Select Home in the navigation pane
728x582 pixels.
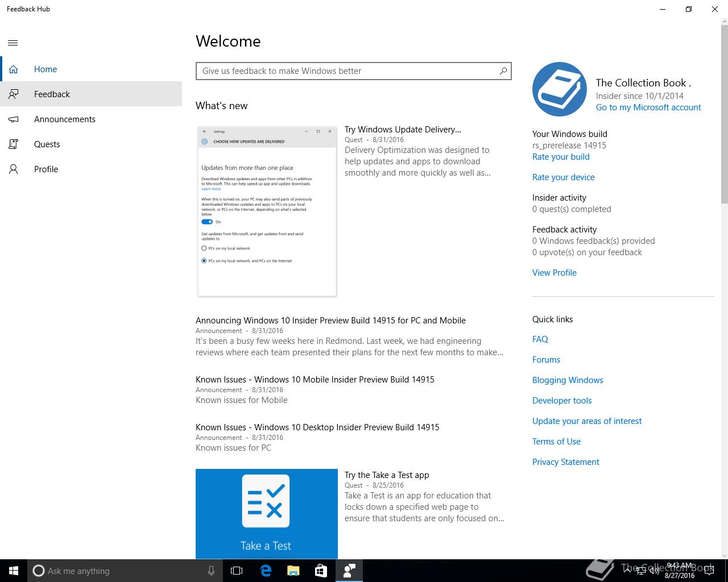91,69
